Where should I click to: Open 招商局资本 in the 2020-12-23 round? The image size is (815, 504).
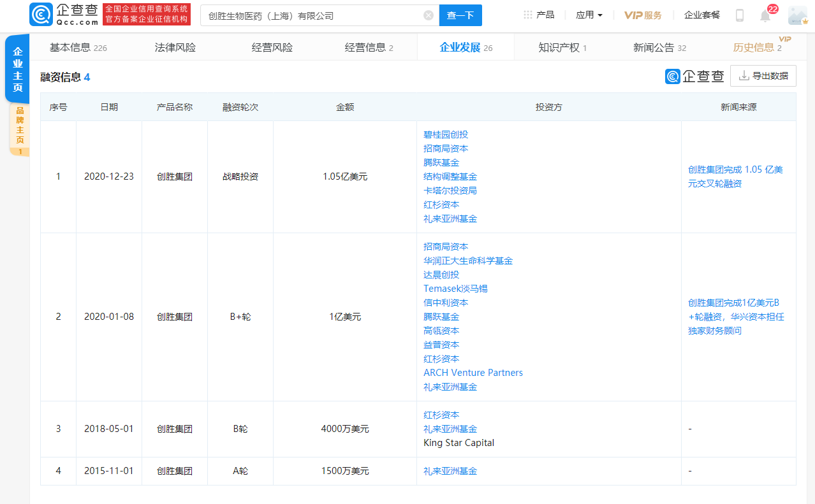[446, 148]
